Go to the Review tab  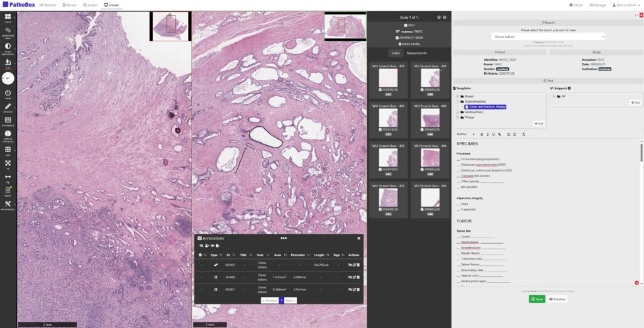click(x=70, y=5)
